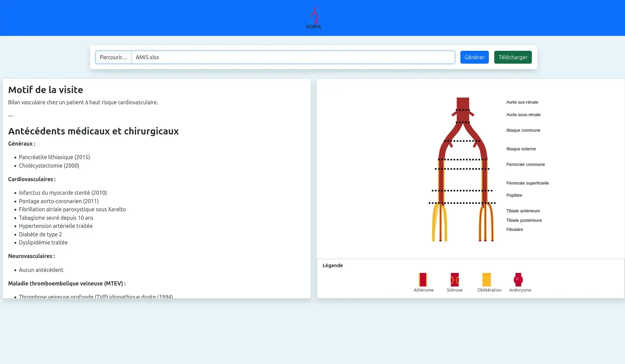Click the Oblitération legend icon

(486, 280)
